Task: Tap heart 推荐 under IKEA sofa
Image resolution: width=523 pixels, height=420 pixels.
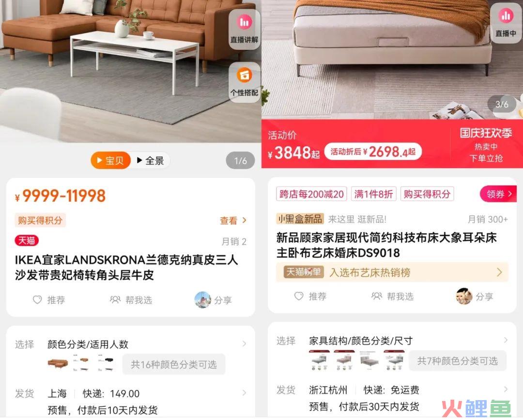Action: 49,300
